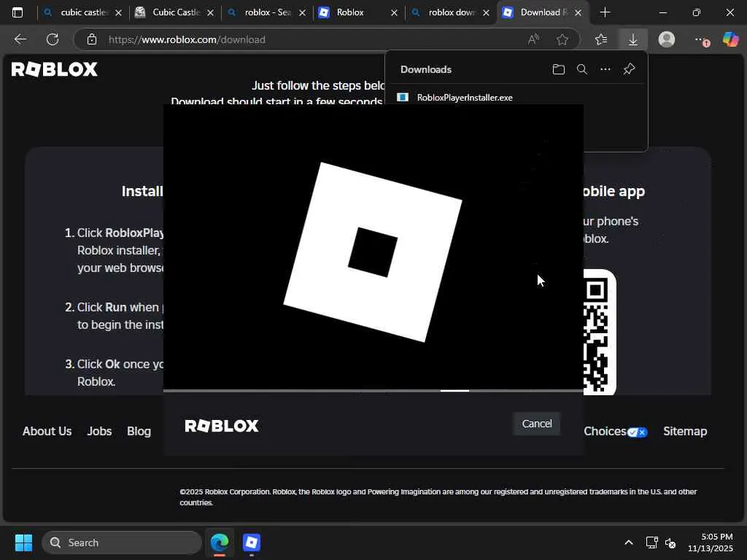Viewport: 747px width, 560px height.
Task: Click the taskbar Search box
Action: 122,542
